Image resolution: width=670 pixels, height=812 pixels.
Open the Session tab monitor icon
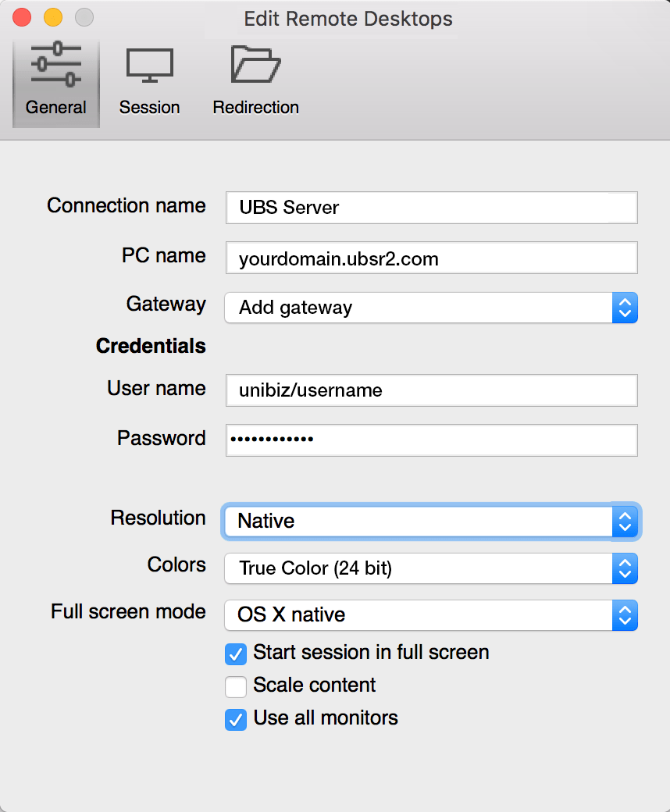149,80
